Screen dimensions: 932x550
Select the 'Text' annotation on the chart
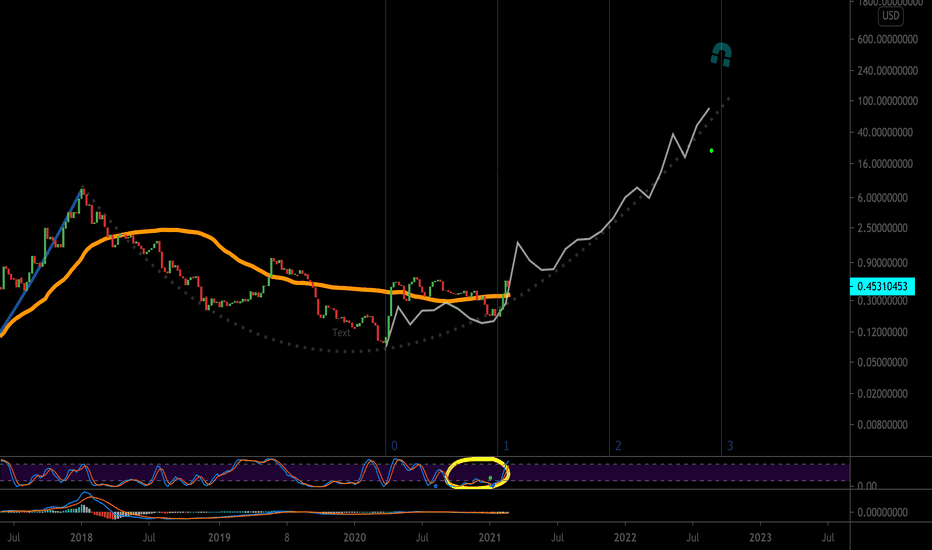coord(341,333)
